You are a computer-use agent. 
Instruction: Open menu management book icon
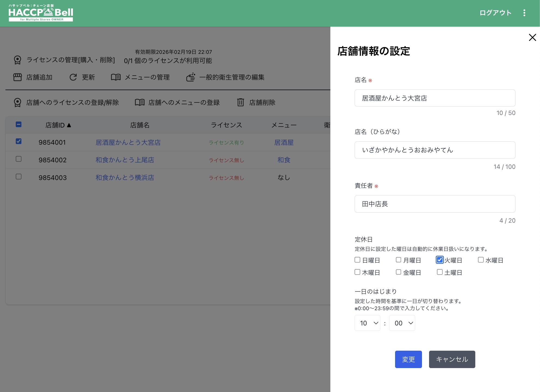[116, 77]
